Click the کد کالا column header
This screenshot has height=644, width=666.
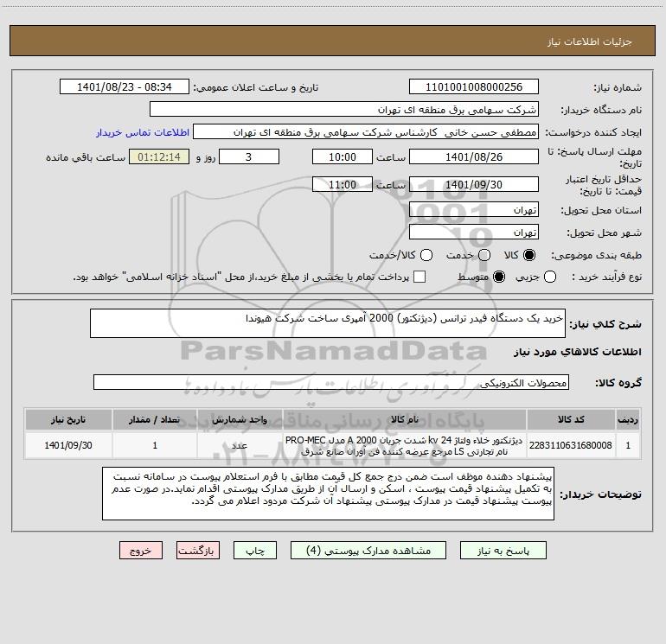tap(571, 419)
